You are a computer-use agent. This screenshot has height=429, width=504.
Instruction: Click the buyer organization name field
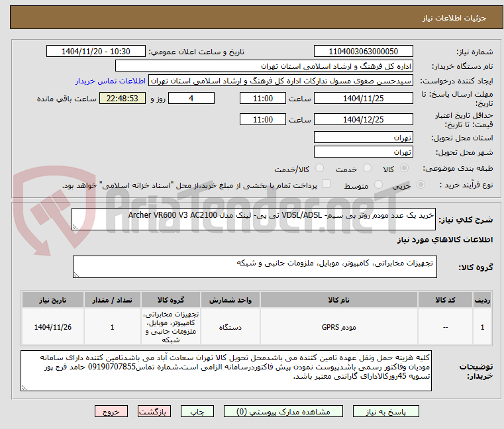tap(264, 66)
